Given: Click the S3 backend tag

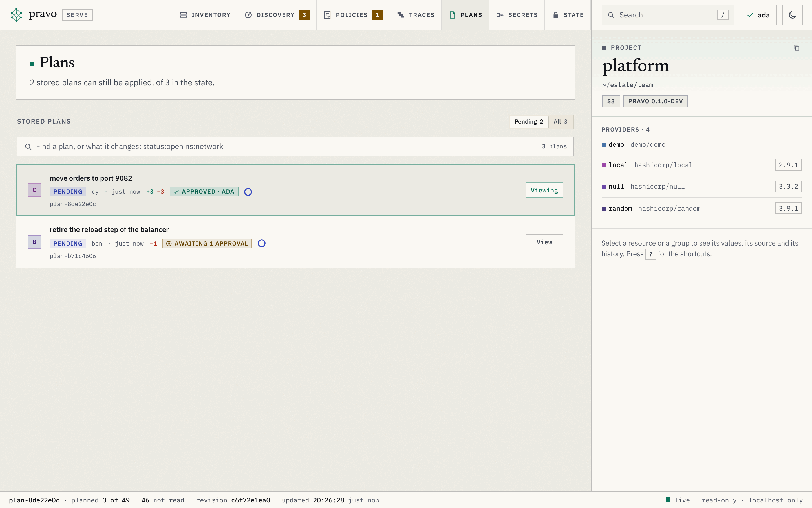Looking at the screenshot, I should click(x=611, y=101).
